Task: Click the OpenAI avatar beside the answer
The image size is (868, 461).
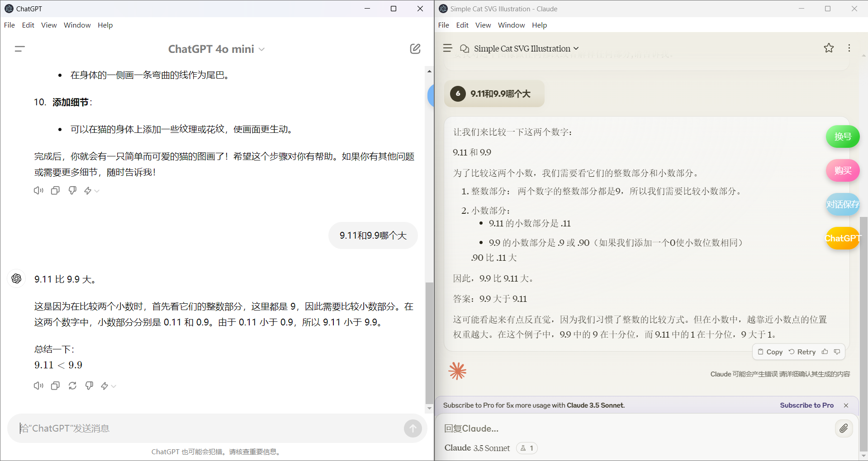Action: coord(17,279)
